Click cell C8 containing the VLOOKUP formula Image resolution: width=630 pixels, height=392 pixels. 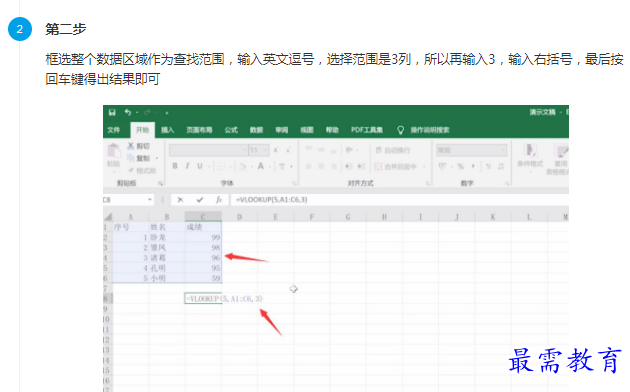coord(203,298)
